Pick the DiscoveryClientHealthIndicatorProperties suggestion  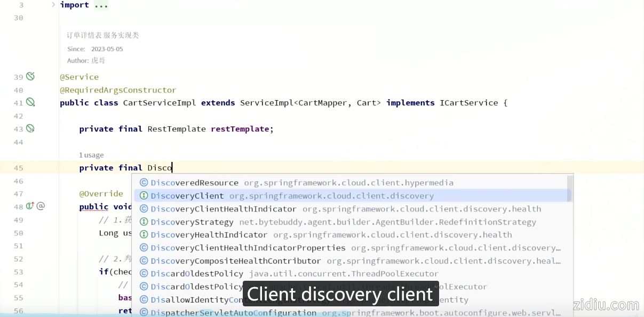248,248
